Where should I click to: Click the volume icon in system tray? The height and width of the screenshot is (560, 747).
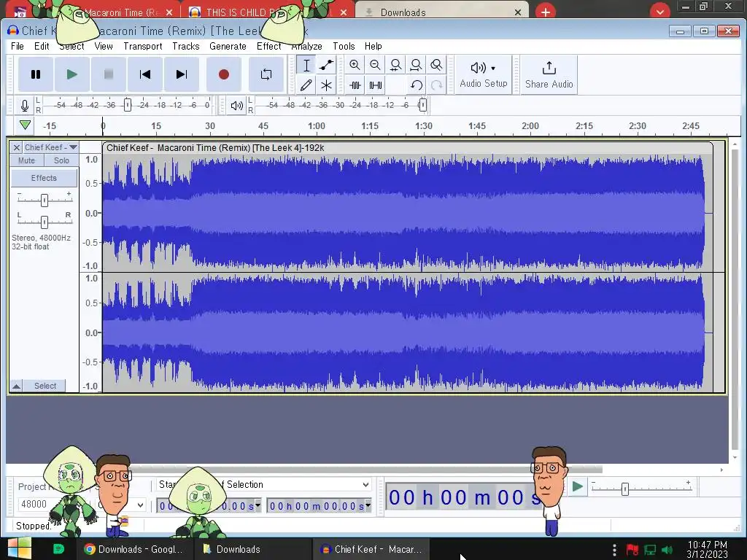click(667, 550)
